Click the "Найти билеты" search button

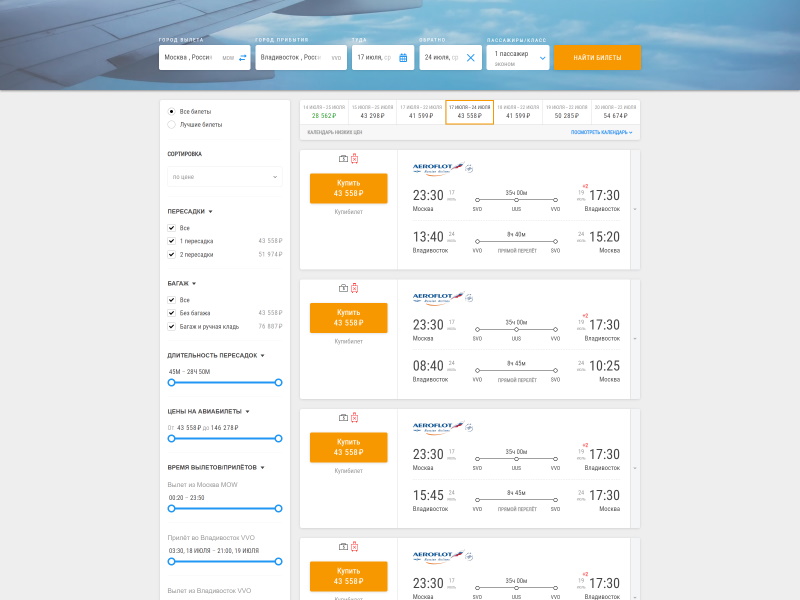click(597, 58)
